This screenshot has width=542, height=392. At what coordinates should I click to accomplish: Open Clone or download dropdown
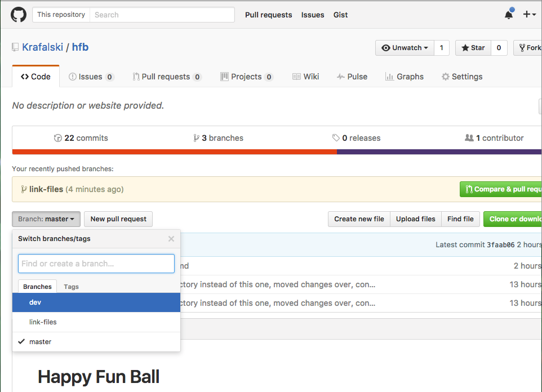click(x=513, y=219)
